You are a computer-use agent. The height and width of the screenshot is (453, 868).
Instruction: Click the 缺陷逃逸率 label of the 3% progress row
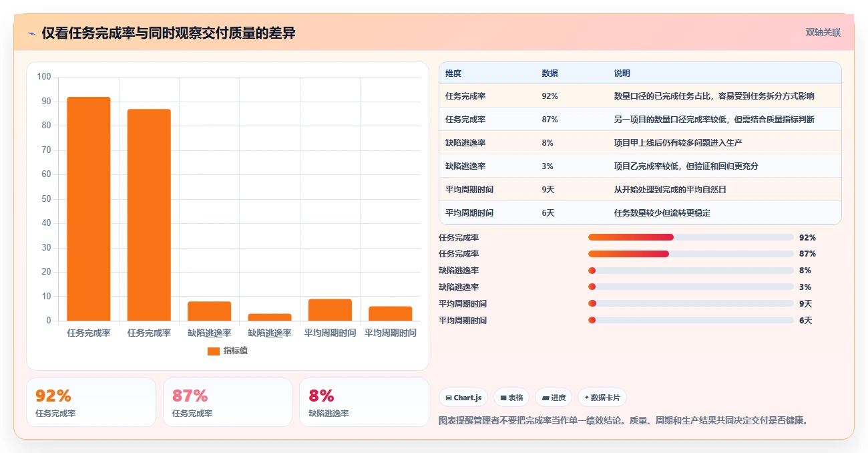(x=459, y=287)
